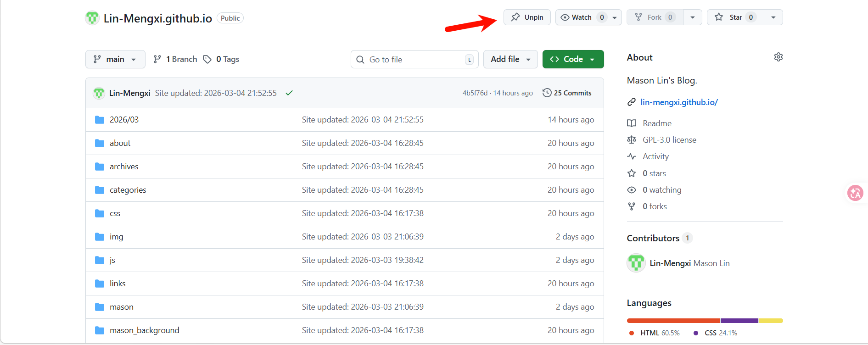Expand the green Code dropdown
The width and height of the screenshot is (868, 345).
coord(573,59)
